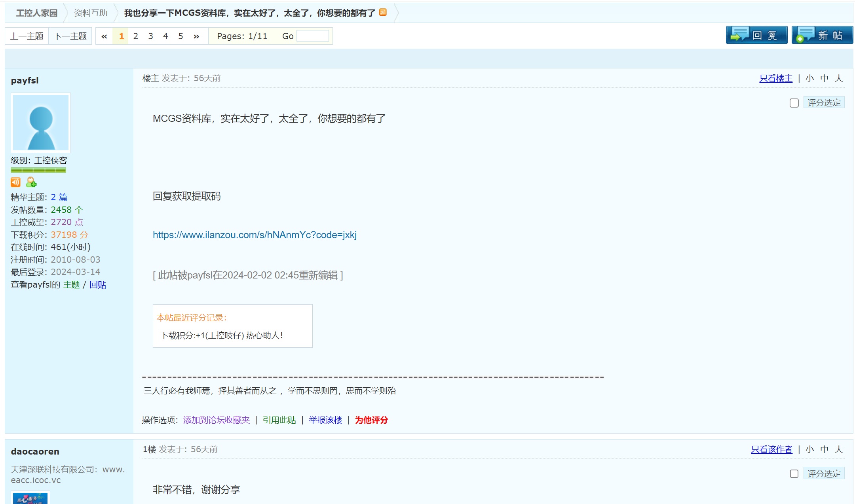The height and width of the screenshot is (504, 855).
Task: Open the ilanzou.com download link
Action: 255,235
